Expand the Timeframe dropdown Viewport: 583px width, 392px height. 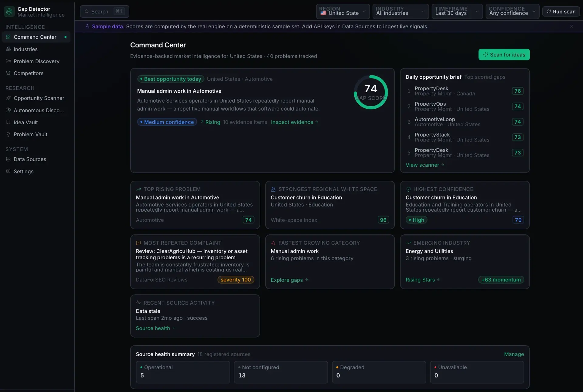(x=457, y=11)
